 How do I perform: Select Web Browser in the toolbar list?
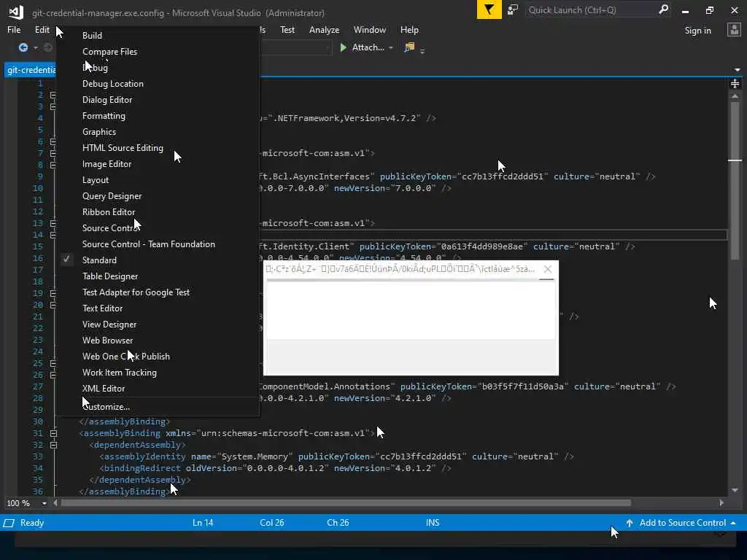(x=158, y=341)
